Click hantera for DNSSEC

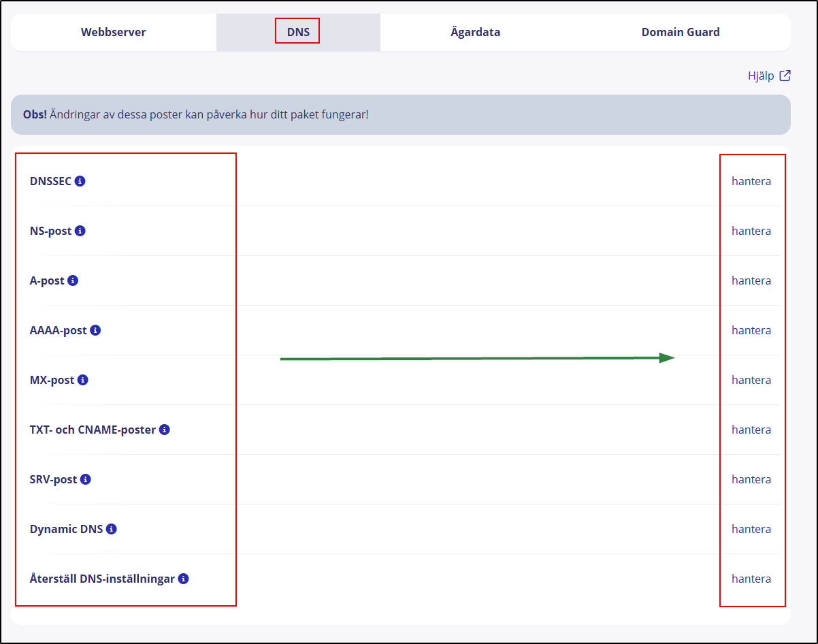click(x=751, y=181)
